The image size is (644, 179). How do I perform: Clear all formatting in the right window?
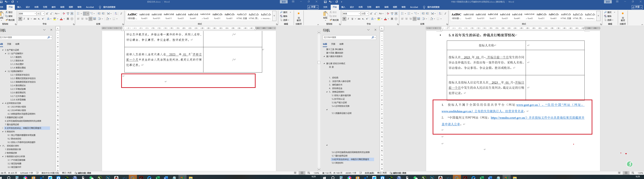(x=388, y=14)
